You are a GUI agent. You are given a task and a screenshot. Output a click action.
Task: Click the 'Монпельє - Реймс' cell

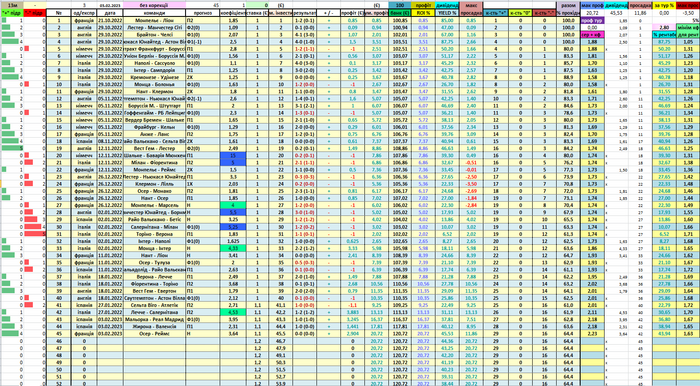[154, 170]
